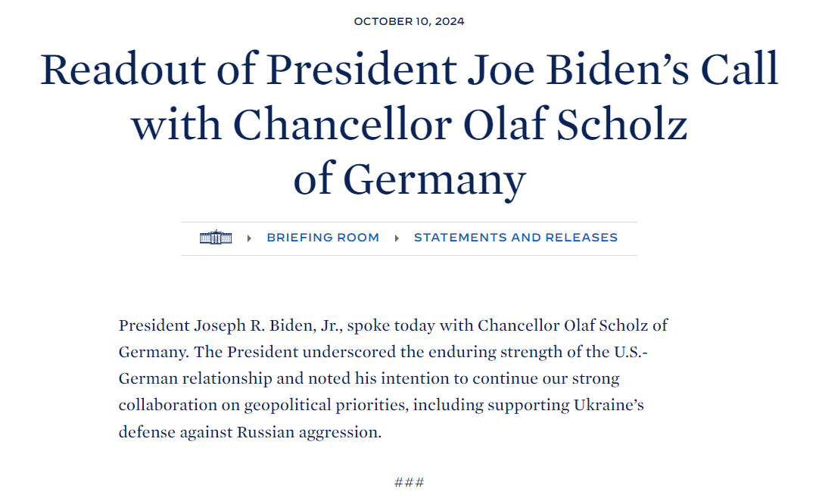The image size is (819, 504).
Task: Open the Briefing Room breadcrumb link
Action: click(x=322, y=238)
